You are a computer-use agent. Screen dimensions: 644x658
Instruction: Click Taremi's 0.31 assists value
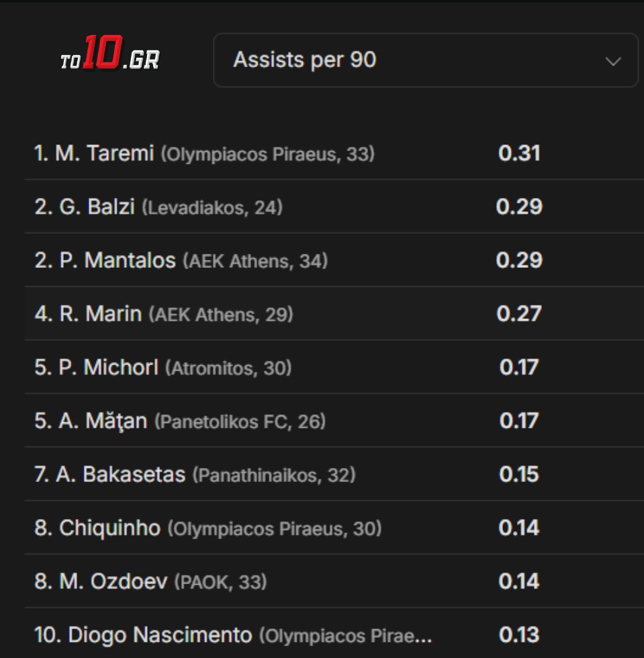point(519,153)
